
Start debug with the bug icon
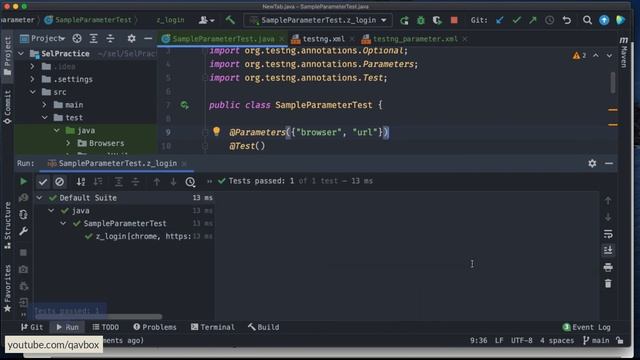(420, 20)
